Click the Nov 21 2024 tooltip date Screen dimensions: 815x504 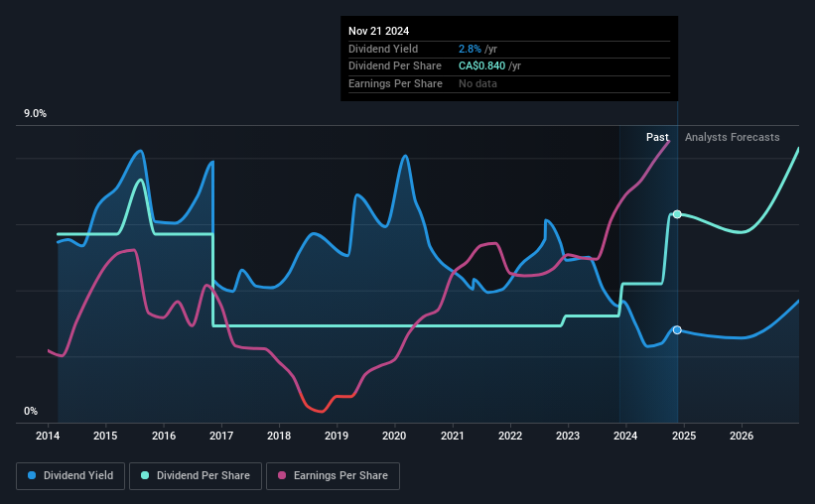(378, 31)
